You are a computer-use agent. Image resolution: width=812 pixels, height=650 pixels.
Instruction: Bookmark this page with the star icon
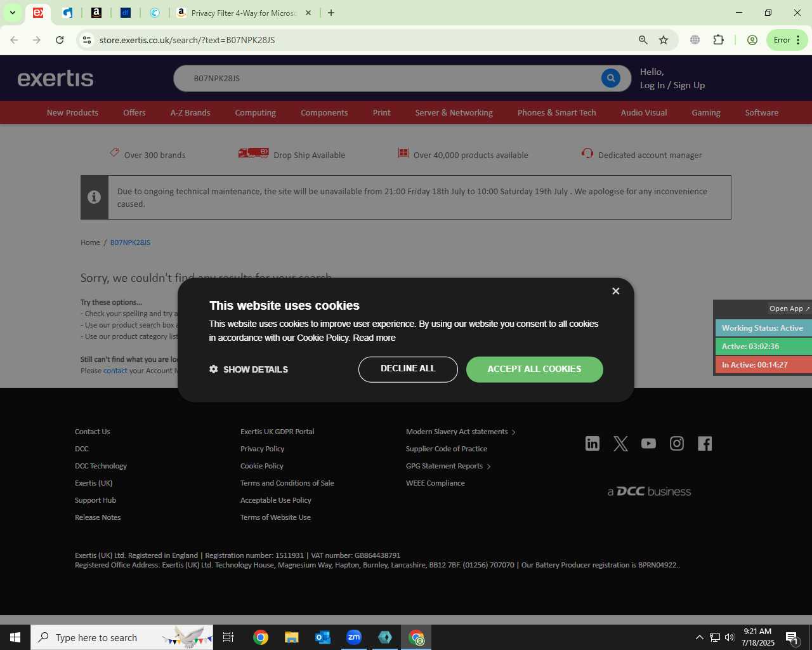(664, 40)
